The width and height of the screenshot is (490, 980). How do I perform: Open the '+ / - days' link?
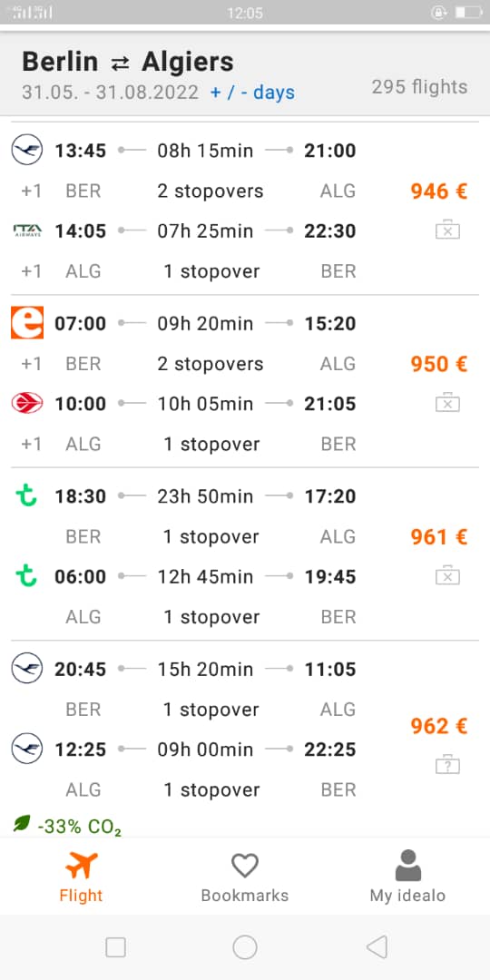(252, 93)
